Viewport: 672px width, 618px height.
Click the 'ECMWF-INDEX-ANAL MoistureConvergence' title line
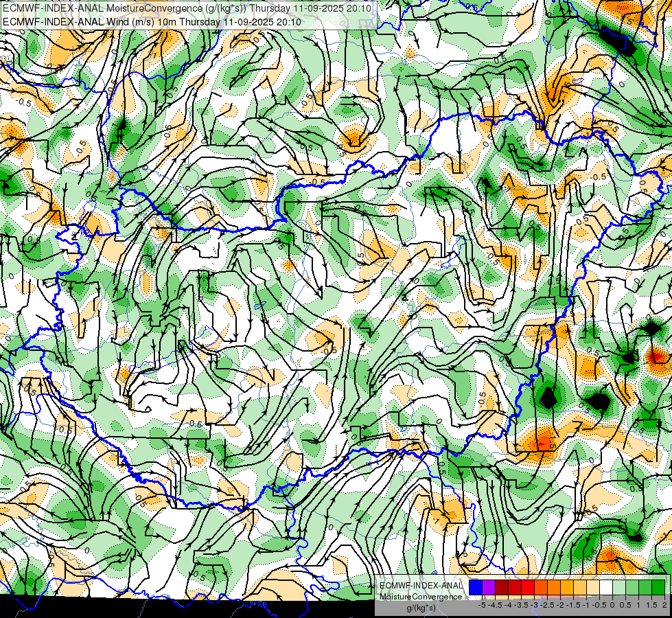(x=187, y=8)
